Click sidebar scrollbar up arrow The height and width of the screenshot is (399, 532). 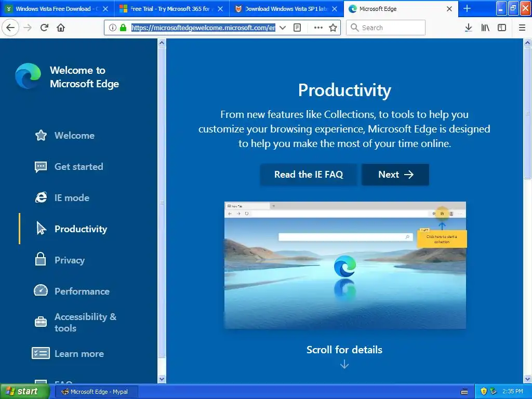pyautogui.click(x=162, y=43)
